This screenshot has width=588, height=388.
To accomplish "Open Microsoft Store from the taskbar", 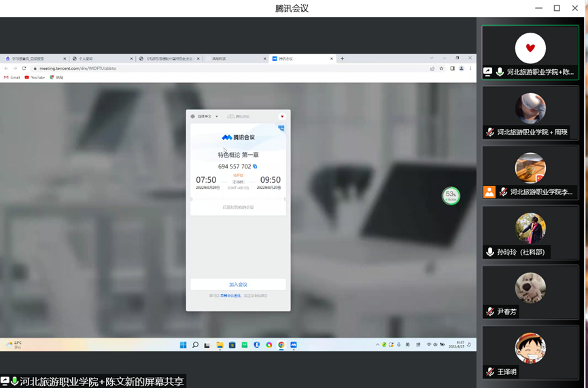I will point(232,345).
